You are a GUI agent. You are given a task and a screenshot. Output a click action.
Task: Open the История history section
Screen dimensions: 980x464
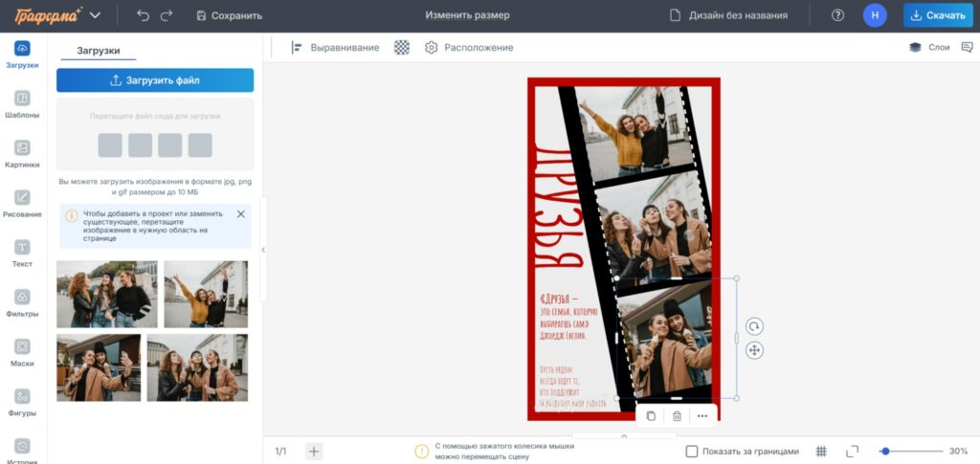[22, 452]
